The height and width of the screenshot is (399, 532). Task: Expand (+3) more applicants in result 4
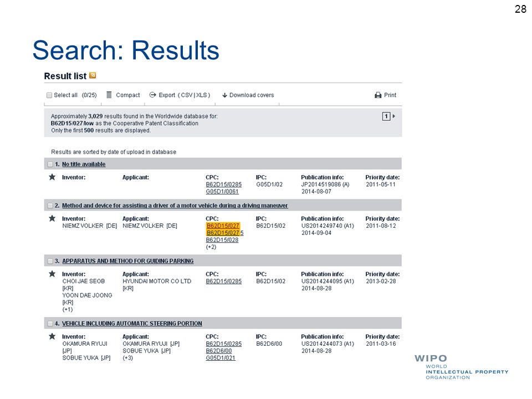(x=127, y=358)
